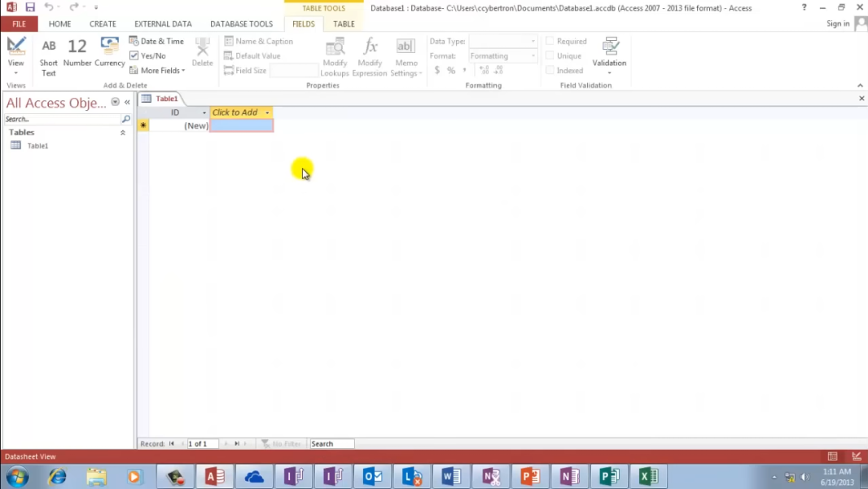This screenshot has height=489, width=868.
Task: Switch to the TABLE ribbon tab
Action: [x=344, y=24]
